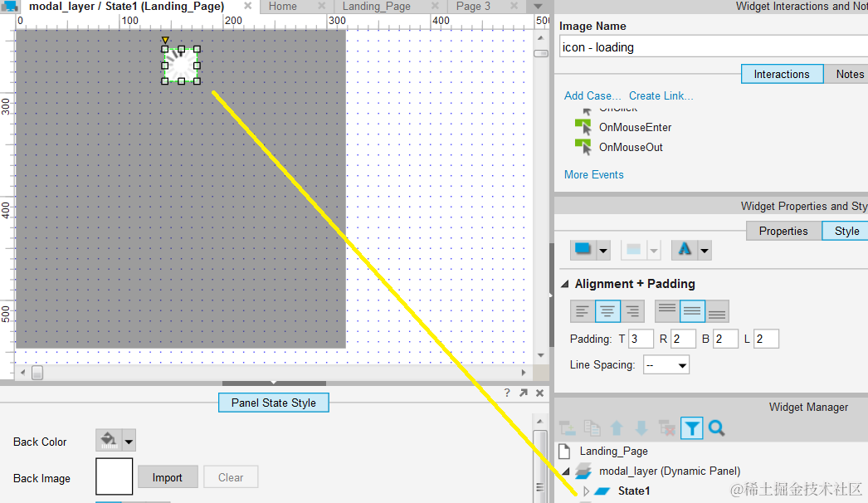Click the add state icon in Widget Manager
This screenshot has height=503, width=868.
click(568, 428)
